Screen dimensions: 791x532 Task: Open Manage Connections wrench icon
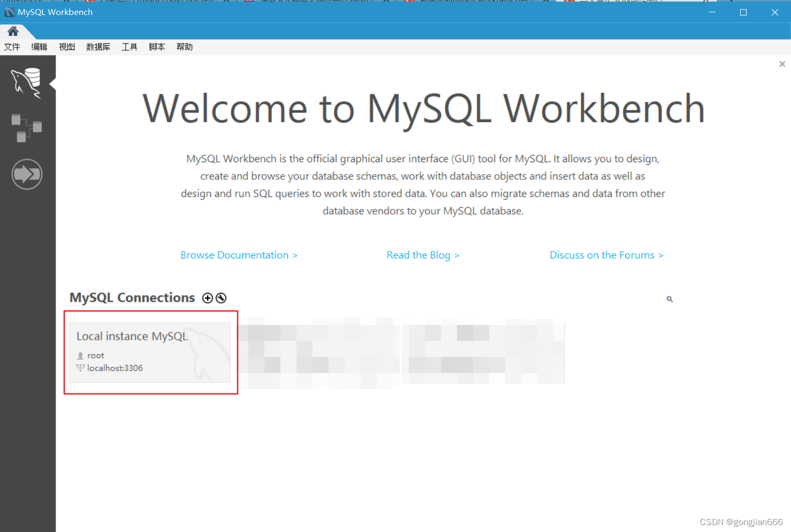(x=221, y=298)
